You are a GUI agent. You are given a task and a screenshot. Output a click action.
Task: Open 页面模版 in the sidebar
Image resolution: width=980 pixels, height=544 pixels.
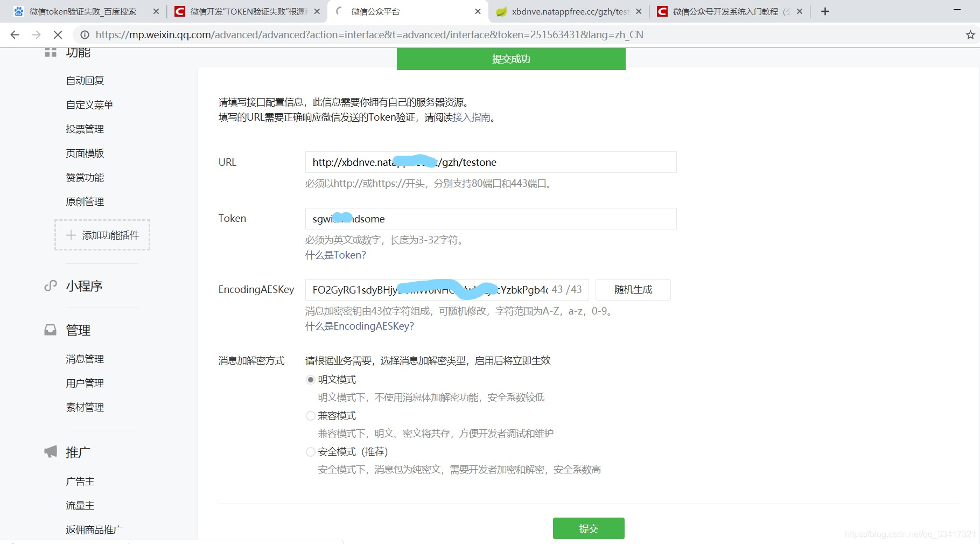(x=85, y=154)
